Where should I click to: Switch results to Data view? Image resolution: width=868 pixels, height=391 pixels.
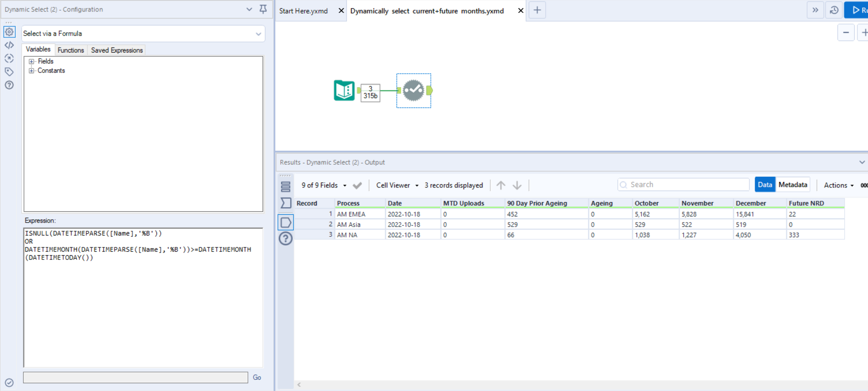point(765,185)
